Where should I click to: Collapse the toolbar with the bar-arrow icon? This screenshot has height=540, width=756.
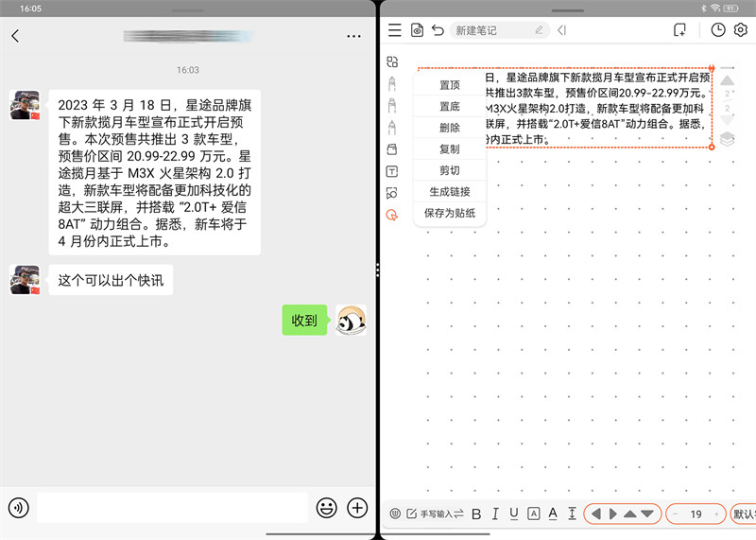(561, 30)
